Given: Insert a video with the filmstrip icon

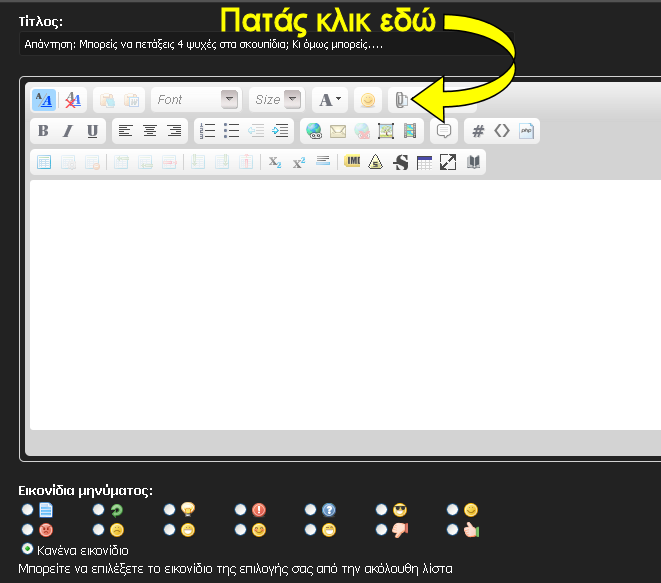Looking at the screenshot, I should click(x=410, y=131).
